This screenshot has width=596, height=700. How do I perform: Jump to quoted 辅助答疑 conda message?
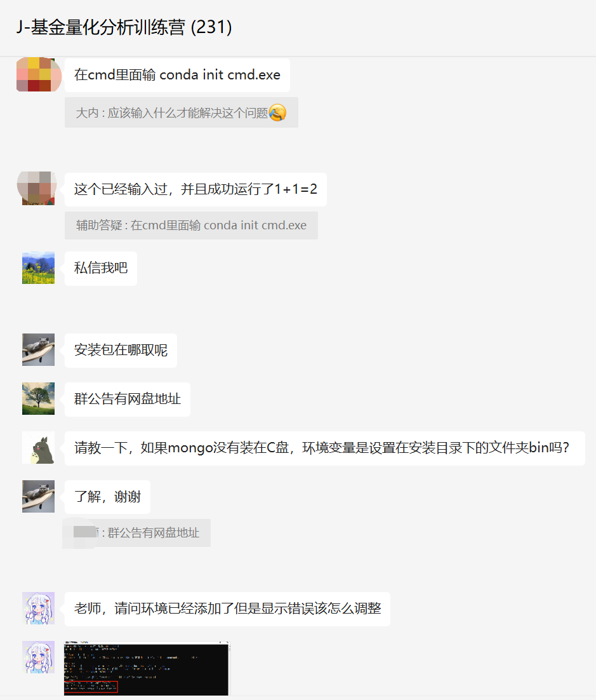tap(191, 225)
